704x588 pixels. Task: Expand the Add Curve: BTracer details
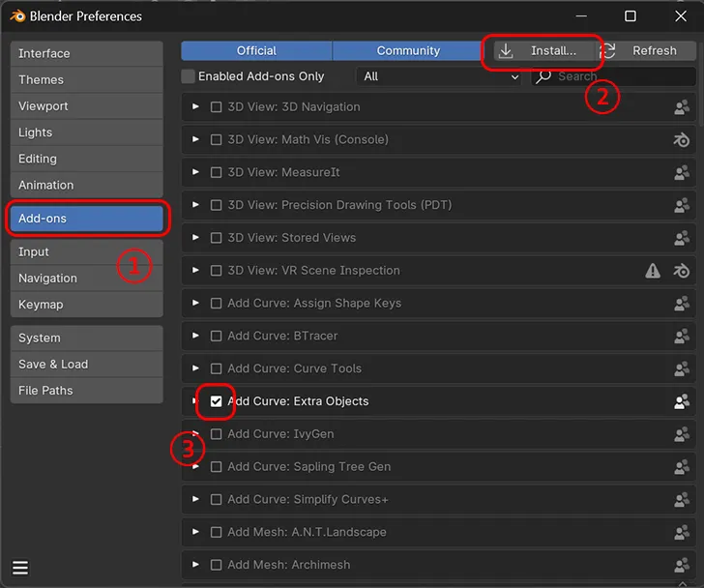point(196,336)
